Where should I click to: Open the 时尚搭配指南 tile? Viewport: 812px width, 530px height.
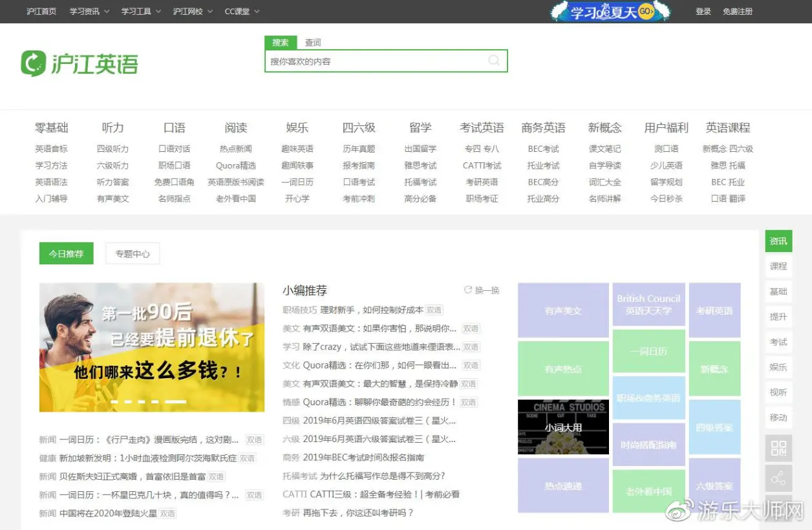(648, 445)
